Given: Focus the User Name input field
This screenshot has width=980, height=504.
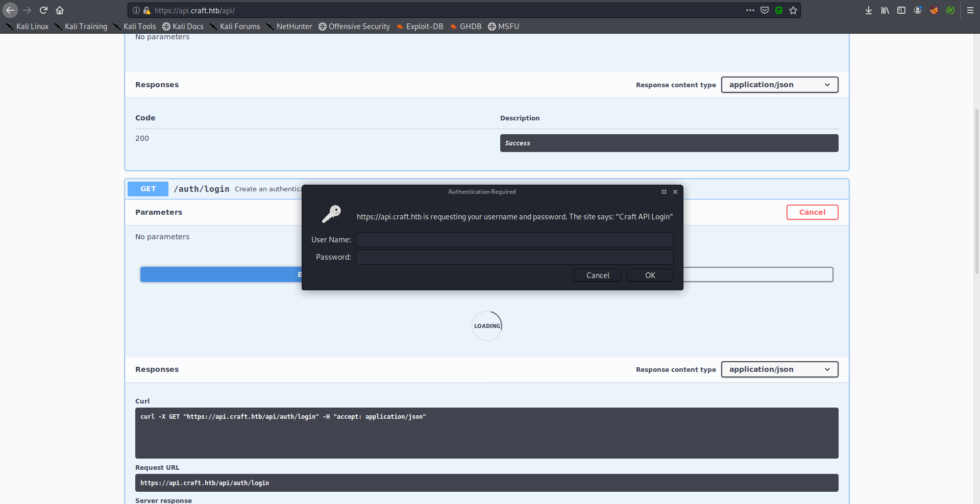Looking at the screenshot, I should click(x=514, y=240).
